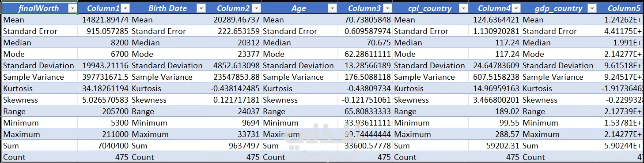Screen dimensions: 644x163
Task: Select the cell containing 1.130920281
Action: click(495, 31)
